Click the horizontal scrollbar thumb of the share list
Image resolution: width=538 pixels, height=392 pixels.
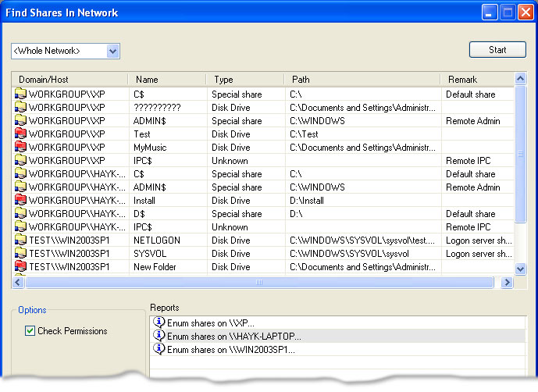(259, 283)
